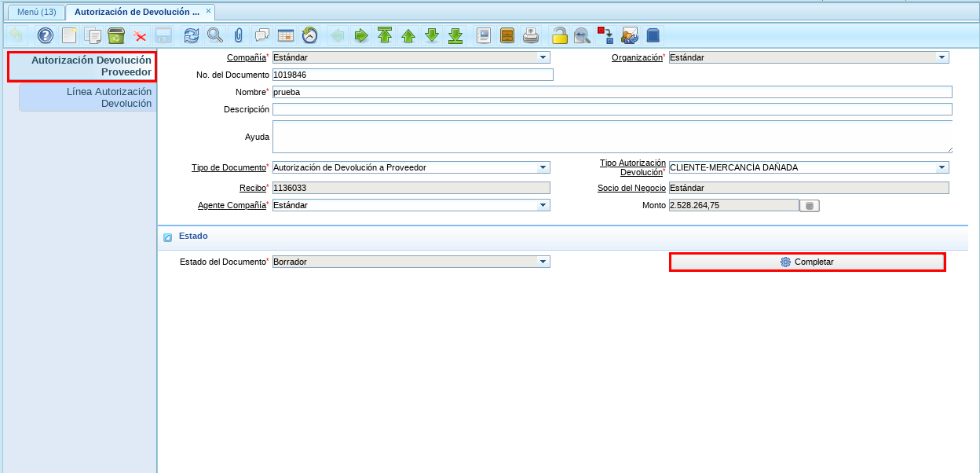Open report with the document page icon
Viewport: 980px width, 473px height.
(484, 35)
